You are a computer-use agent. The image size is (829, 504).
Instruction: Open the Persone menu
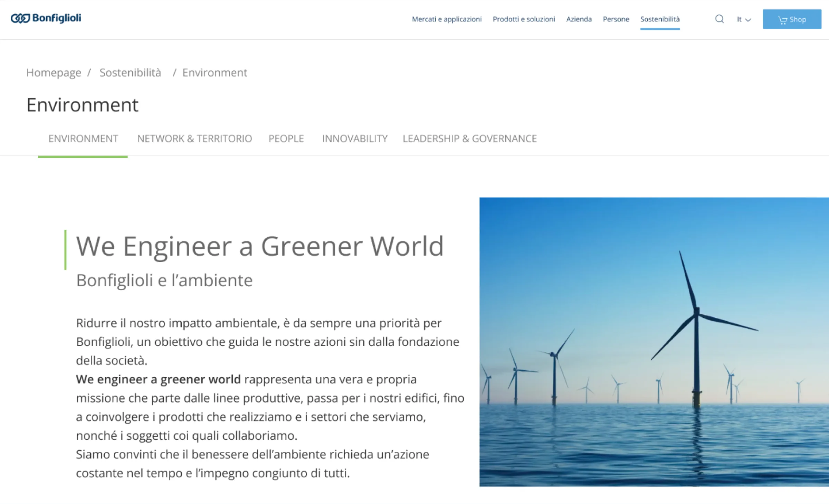click(x=616, y=19)
